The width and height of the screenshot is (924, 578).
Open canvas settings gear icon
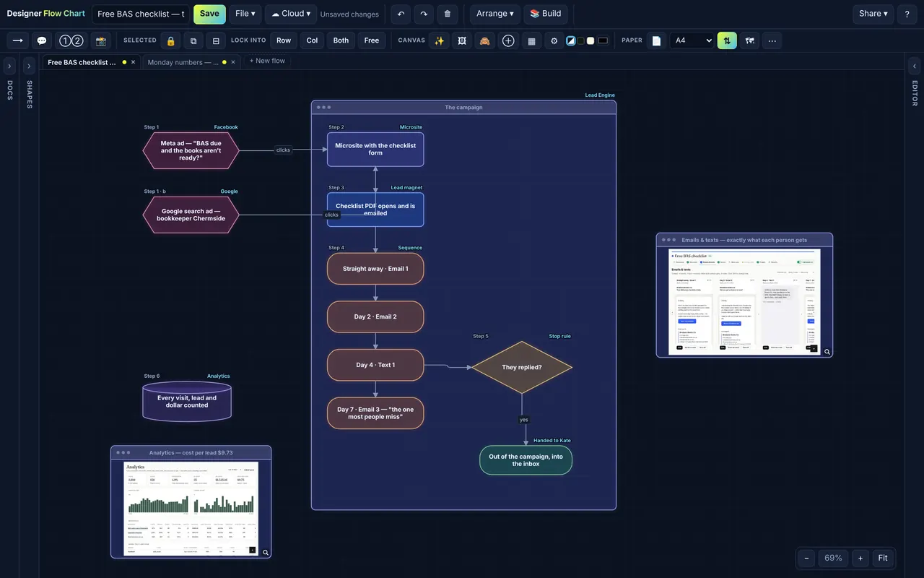click(554, 40)
